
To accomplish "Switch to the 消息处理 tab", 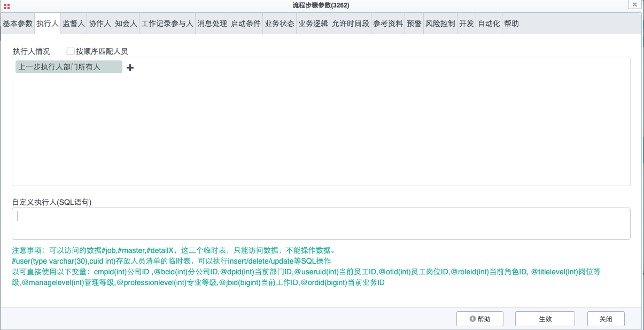I will pyautogui.click(x=212, y=24).
